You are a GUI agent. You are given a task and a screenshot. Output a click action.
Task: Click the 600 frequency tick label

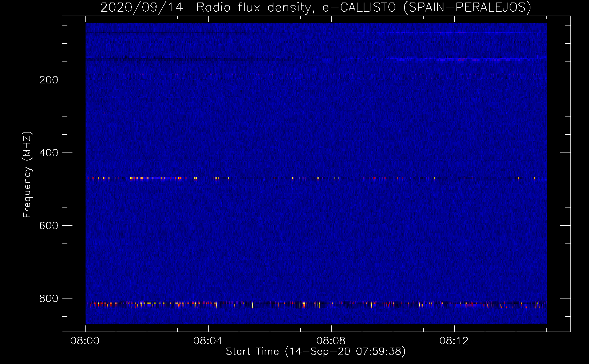point(49,226)
